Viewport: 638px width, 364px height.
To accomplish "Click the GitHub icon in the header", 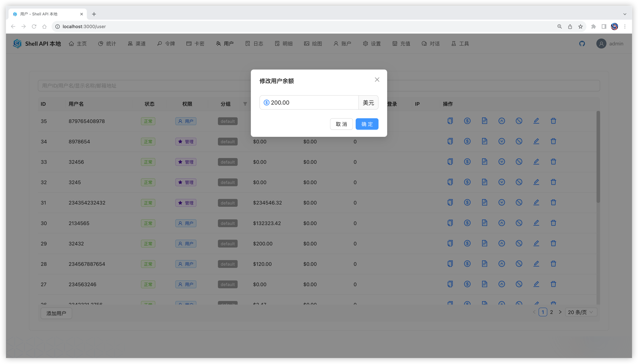I will [x=582, y=43].
